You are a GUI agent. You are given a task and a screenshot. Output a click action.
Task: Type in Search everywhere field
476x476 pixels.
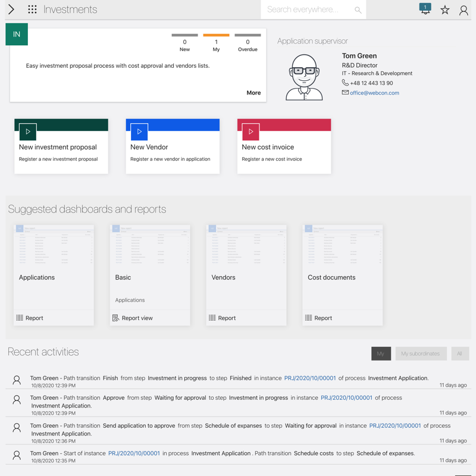click(x=306, y=10)
